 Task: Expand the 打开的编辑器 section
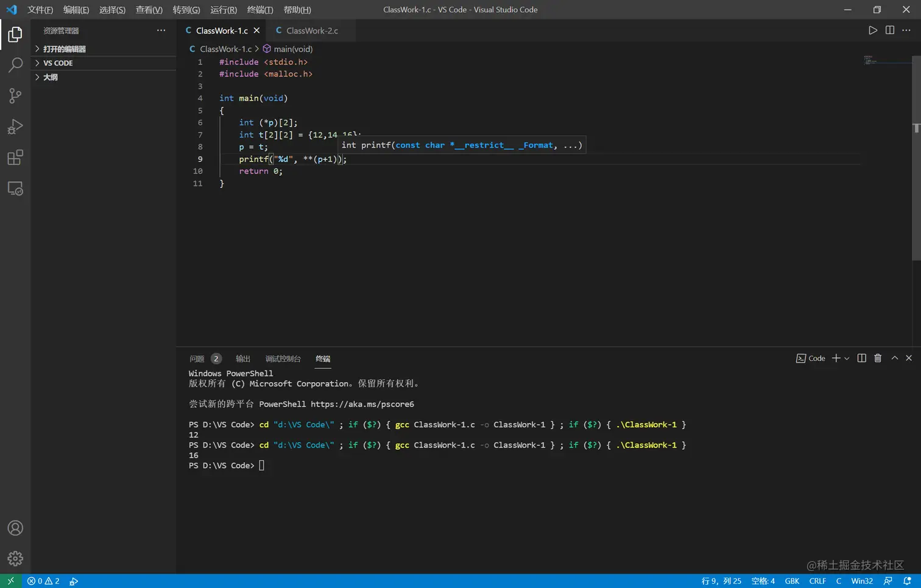(64, 49)
